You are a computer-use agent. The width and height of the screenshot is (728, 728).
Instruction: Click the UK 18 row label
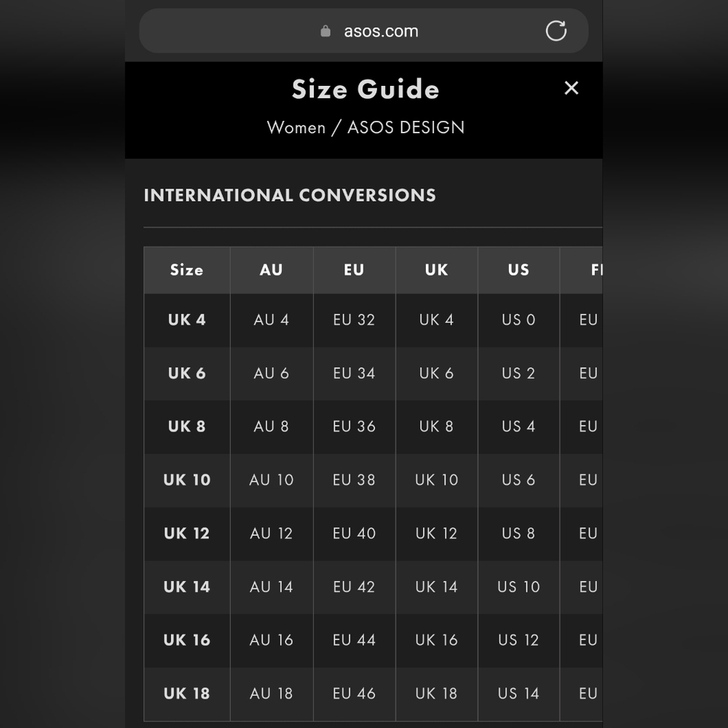[187, 694]
